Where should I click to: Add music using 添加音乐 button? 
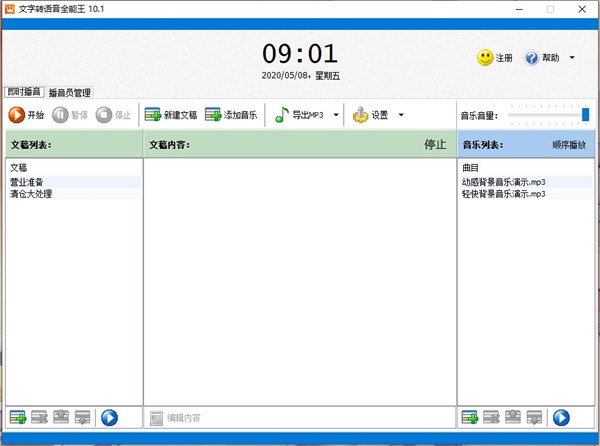coord(231,115)
